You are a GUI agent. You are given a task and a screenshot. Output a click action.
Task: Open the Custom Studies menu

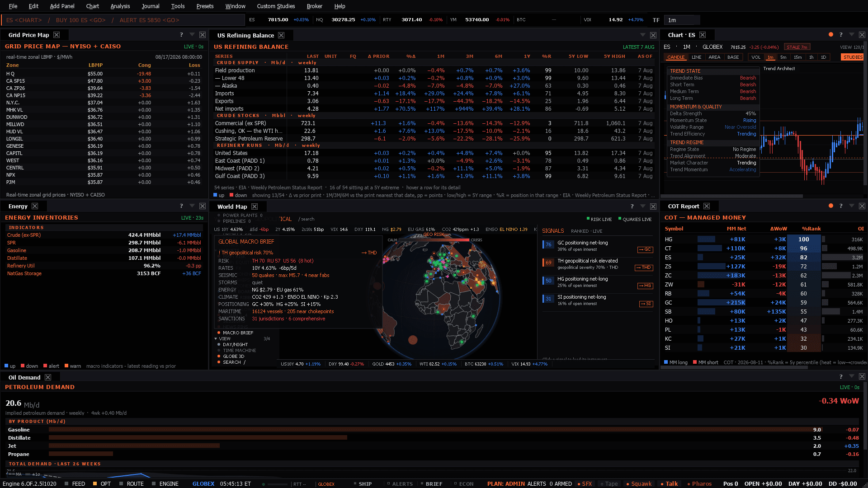pos(276,6)
